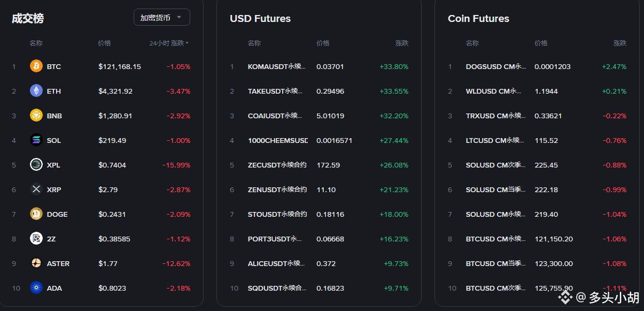Open KOMAUSDT perpetual contract row
The width and height of the screenshot is (644, 311).
pos(277,67)
